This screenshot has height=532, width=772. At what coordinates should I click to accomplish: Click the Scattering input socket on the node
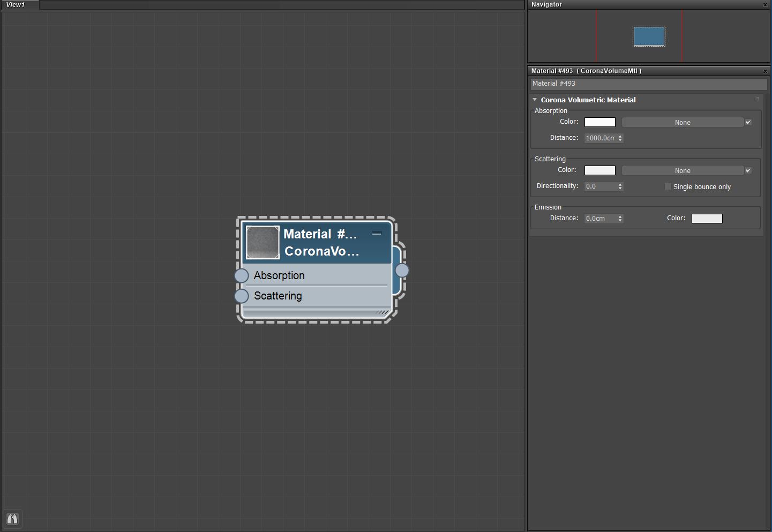[242, 296]
